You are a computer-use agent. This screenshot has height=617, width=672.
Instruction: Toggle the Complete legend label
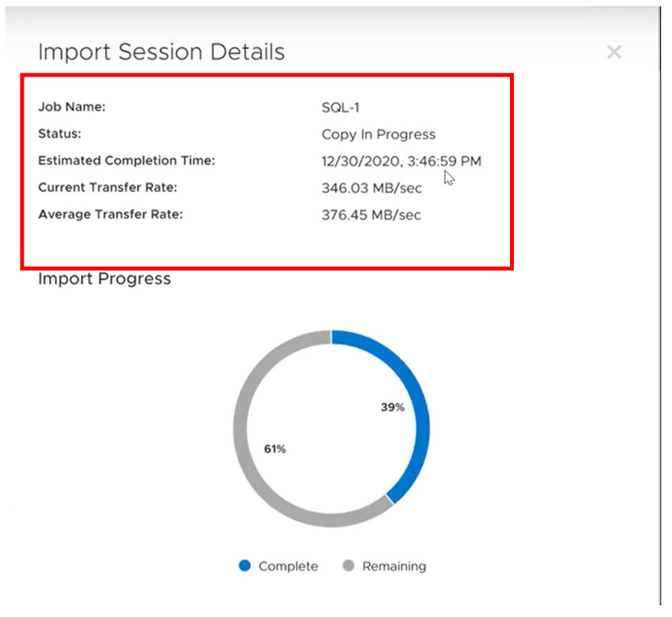tap(288, 566)
